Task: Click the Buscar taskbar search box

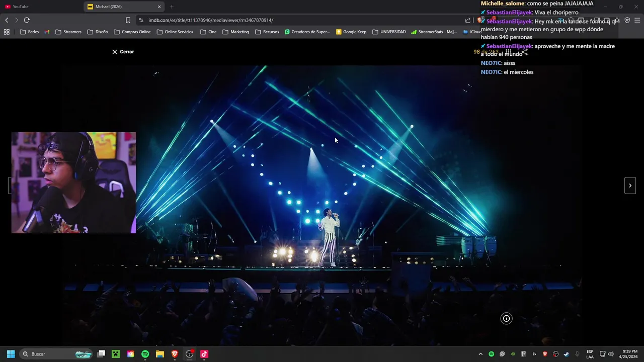Action: click(56, 354)
